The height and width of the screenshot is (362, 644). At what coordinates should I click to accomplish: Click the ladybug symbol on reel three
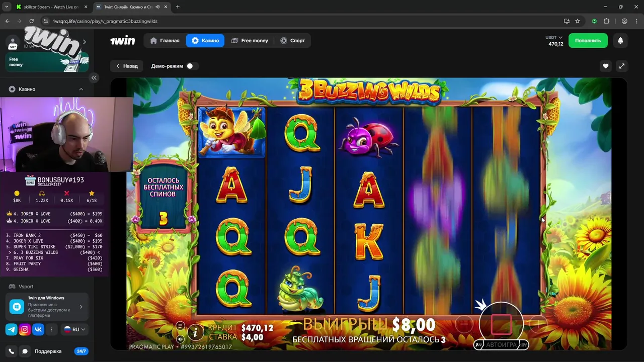[x=369, y=138]
